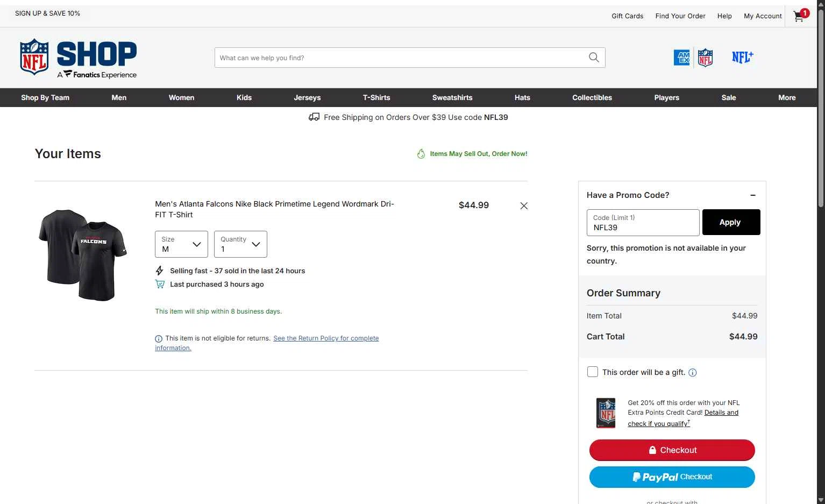Open the Hats menu
Image resolution: width=825 pixels, height=504 pixels.
click(x=522, y=97)
